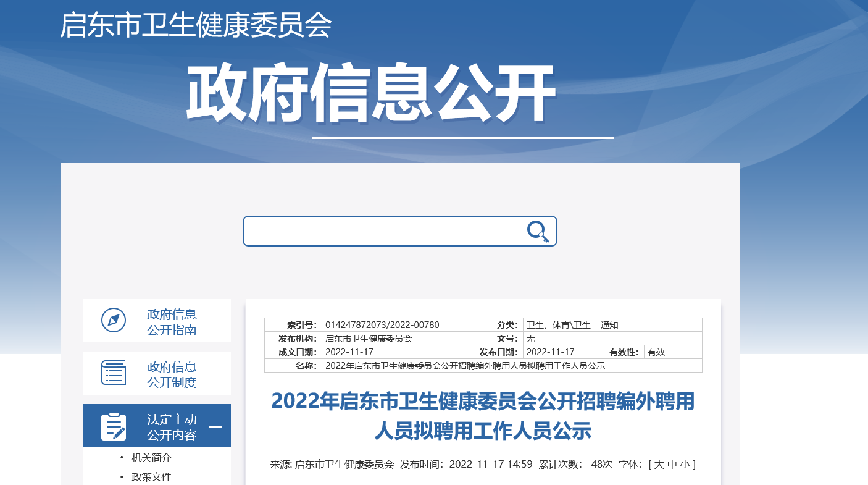Image resolution: width=868 pixels, height=485 pixels.
Task: Click the magnifier search icon
Action: tap(538, 231)
